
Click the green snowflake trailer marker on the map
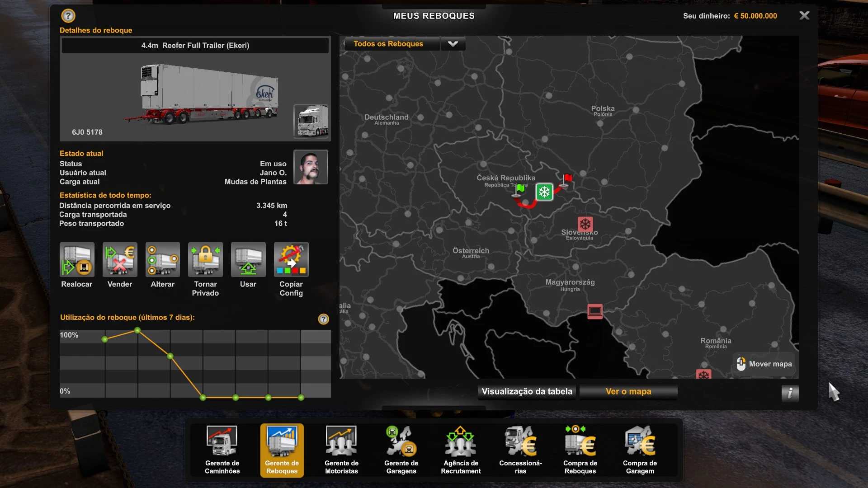[544, 192]
